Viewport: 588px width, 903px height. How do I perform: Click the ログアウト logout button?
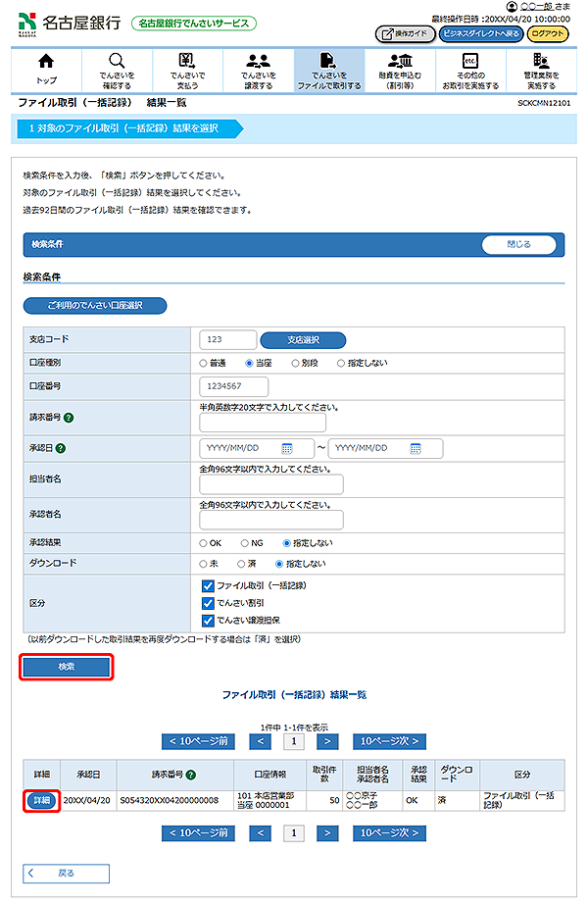[549, 33]
